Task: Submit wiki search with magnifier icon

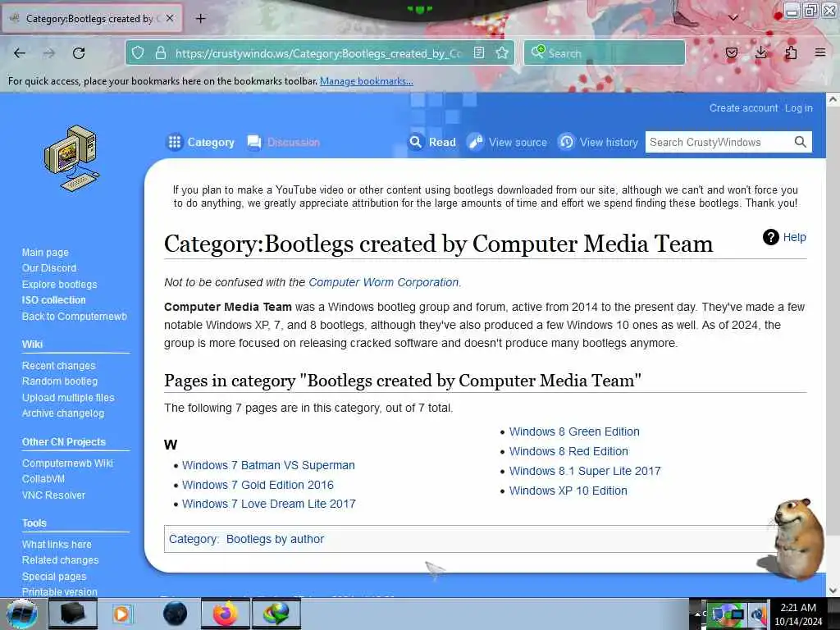Action: [x=800, y=142]
